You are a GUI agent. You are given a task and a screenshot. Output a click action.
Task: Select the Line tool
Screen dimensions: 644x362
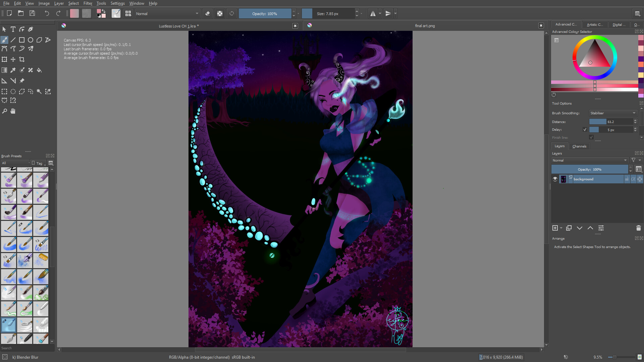pyautogui.click(x=13, y=40)
